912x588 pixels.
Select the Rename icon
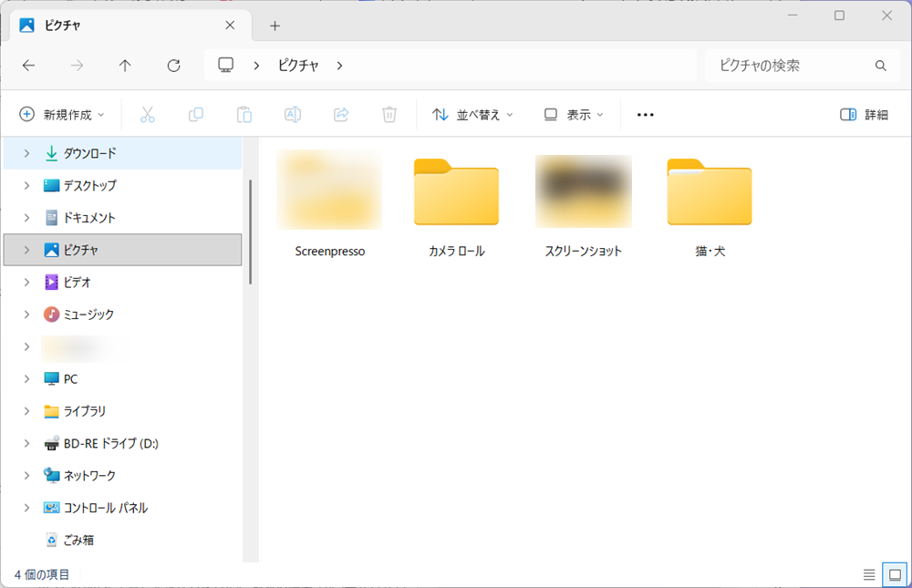pos(292,114)
